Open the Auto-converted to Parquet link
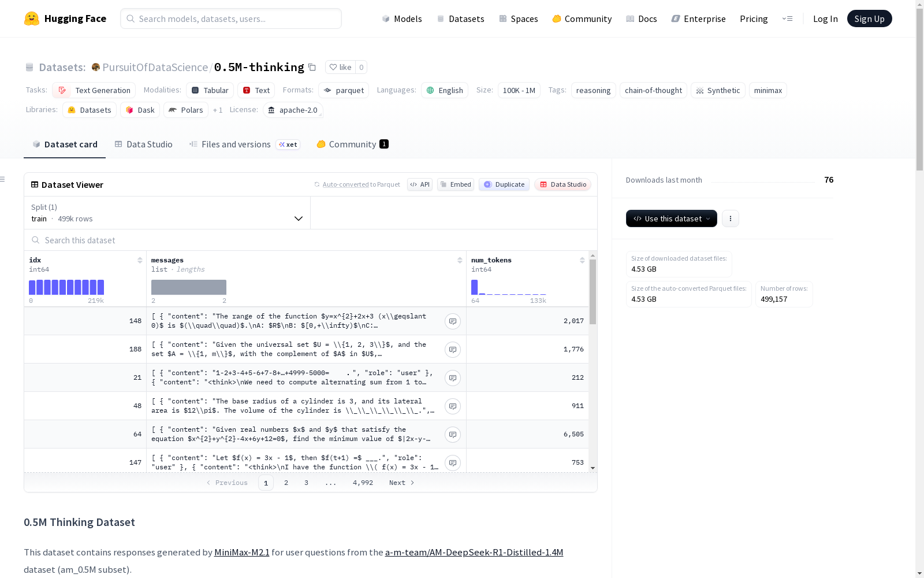The height and width of the screenshot is (578, 924). (357, 184)
